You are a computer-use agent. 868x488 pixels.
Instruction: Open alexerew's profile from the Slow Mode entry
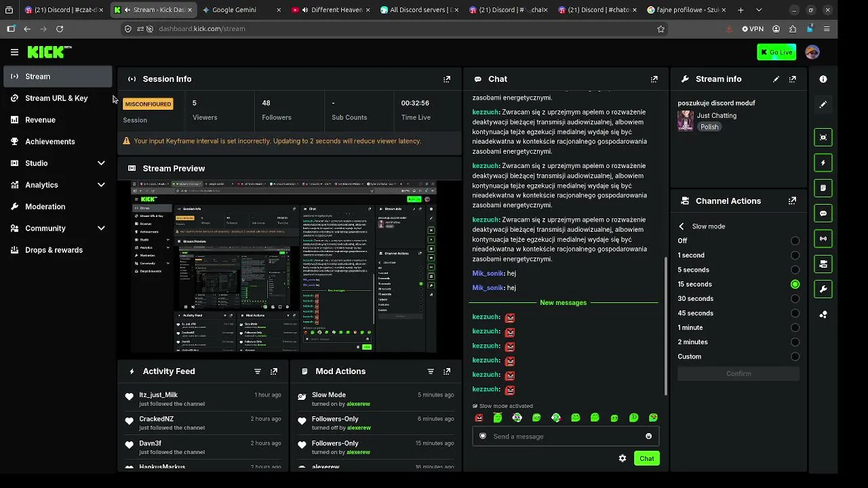[358, 404]
